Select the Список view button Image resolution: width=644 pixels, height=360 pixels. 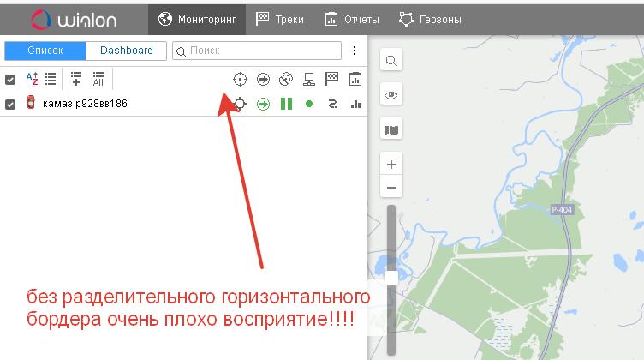(45, 51)
